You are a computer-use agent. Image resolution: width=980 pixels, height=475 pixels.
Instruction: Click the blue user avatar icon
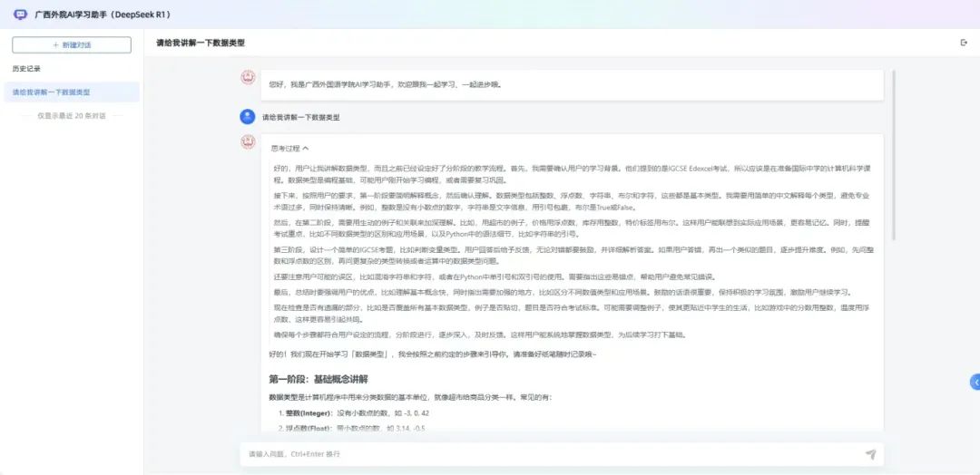(247, 116)
